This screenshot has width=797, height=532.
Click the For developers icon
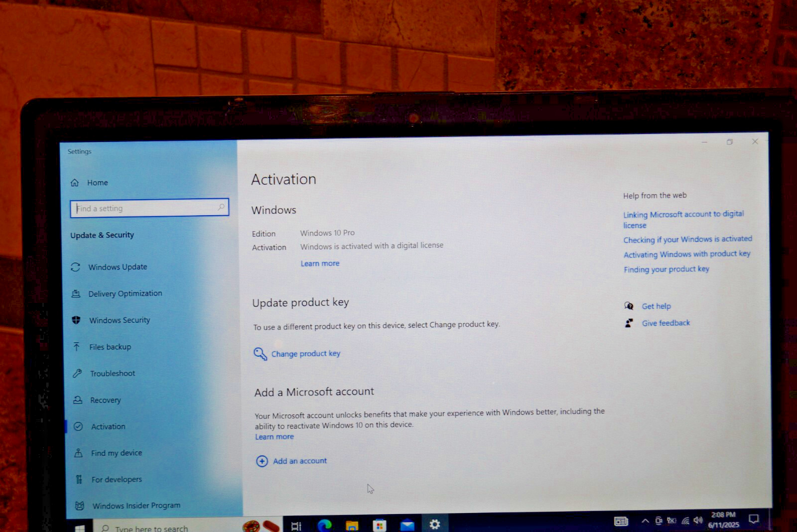click(x=79, y=479)
